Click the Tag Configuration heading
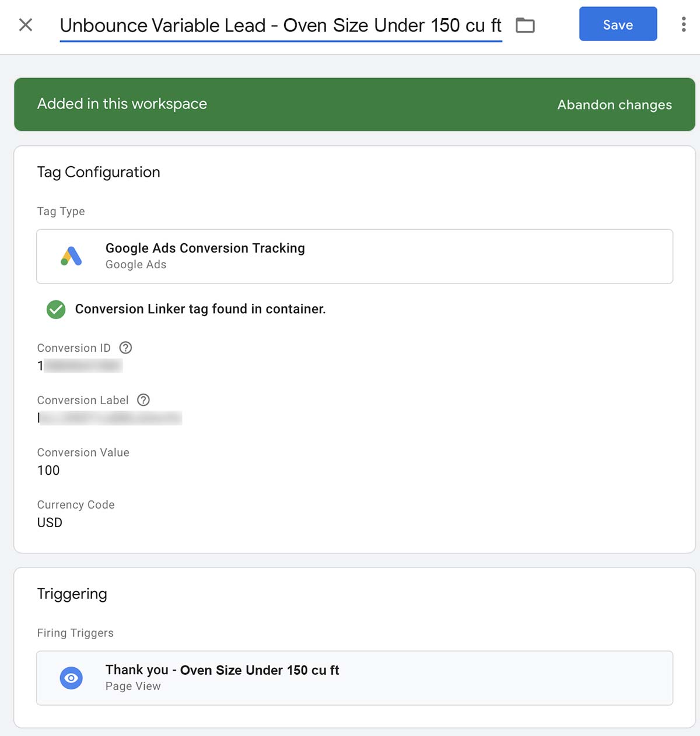The image size is (700, 736). (x=99, y=172)
